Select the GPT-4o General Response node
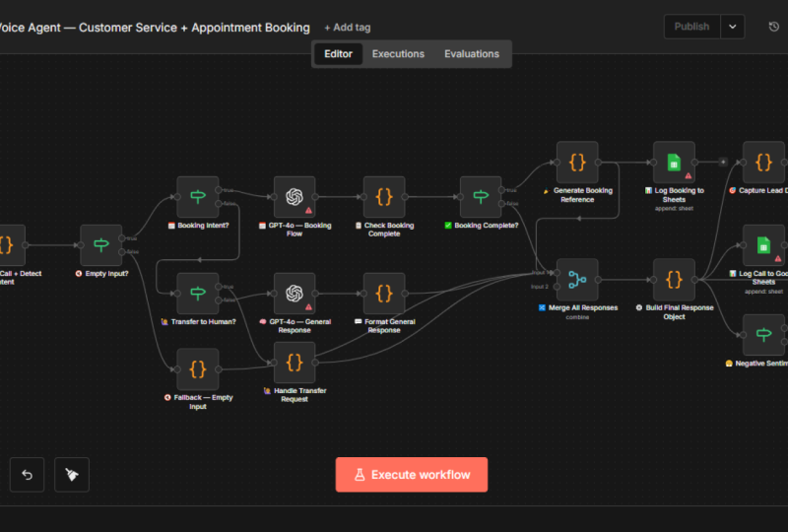The height and width of the screenshot is (532, 788). tap(295, 294)
